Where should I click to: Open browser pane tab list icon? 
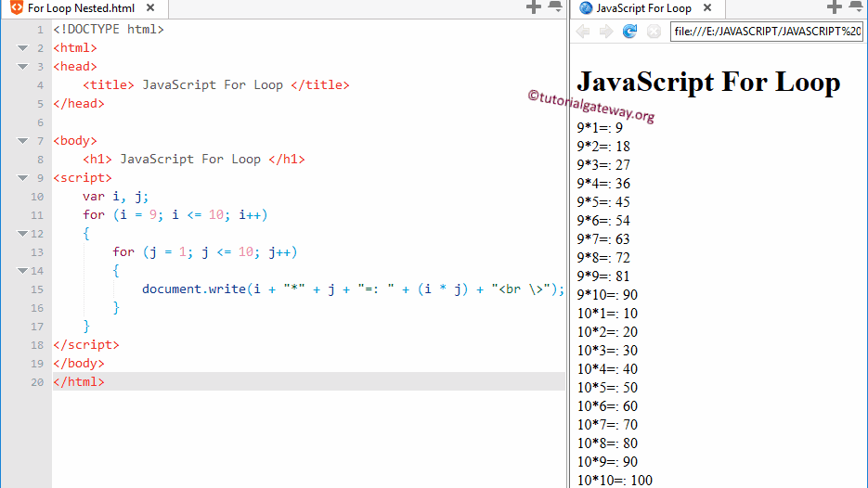point(856,7)
